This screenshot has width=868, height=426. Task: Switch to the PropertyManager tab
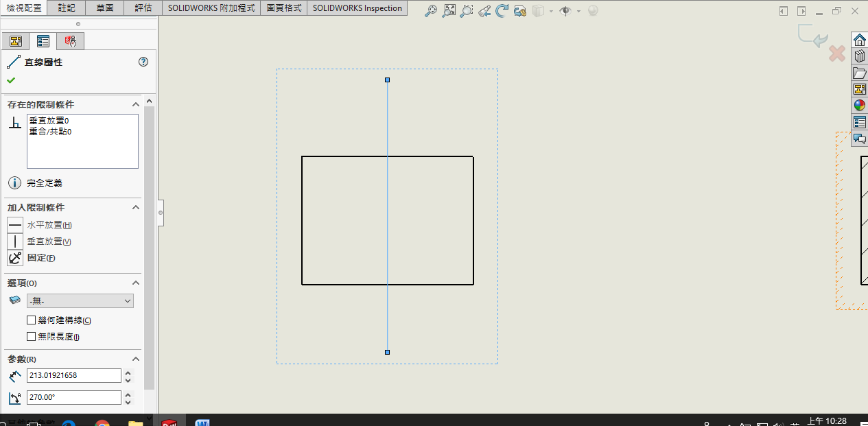coord(43,41)
